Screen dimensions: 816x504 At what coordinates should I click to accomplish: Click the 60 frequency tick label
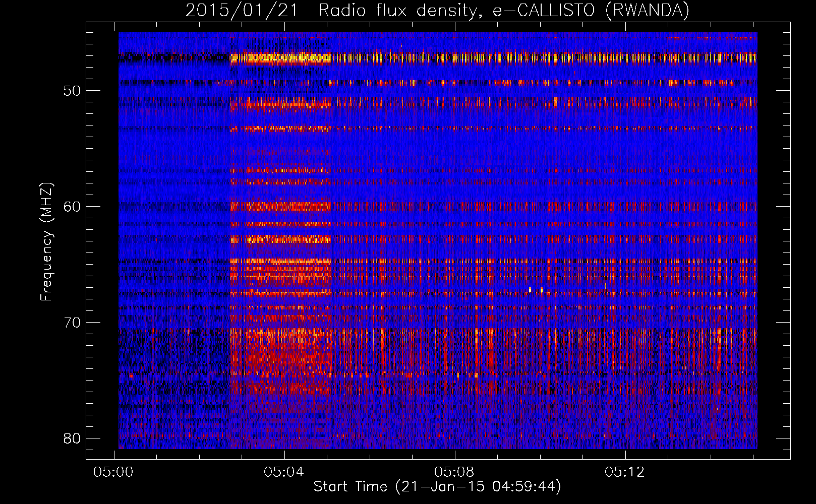(73, 207)
